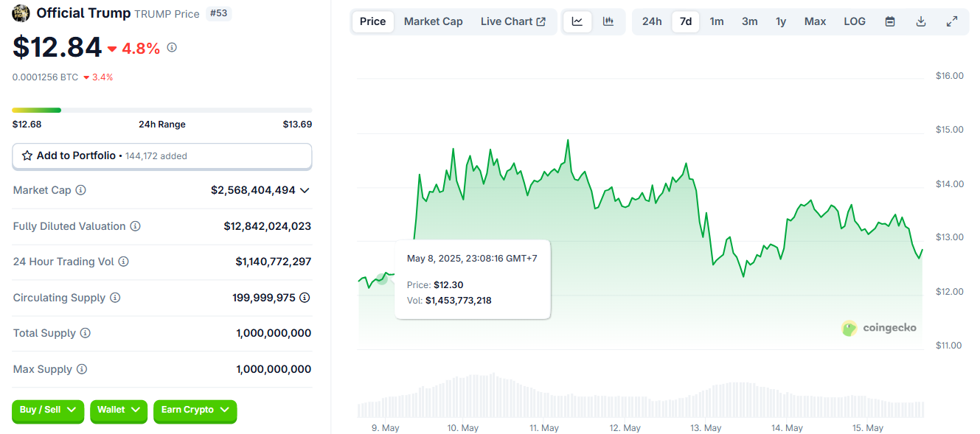Toggle LOG scale on chart
The height and width of the screenshot is (434, 980).
[x=855, y=21]
